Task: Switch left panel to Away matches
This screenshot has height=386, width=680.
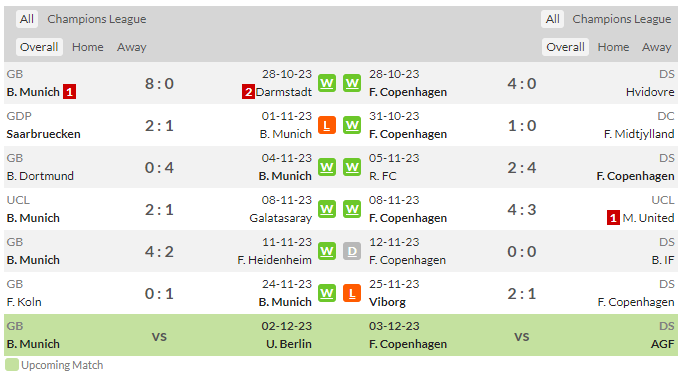Action: coord(131,47)
